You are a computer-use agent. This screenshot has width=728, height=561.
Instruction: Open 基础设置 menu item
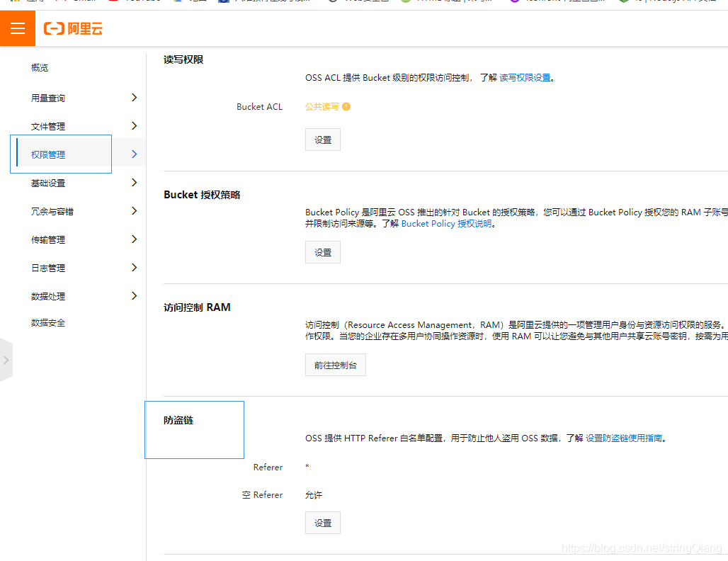(48, 183)
